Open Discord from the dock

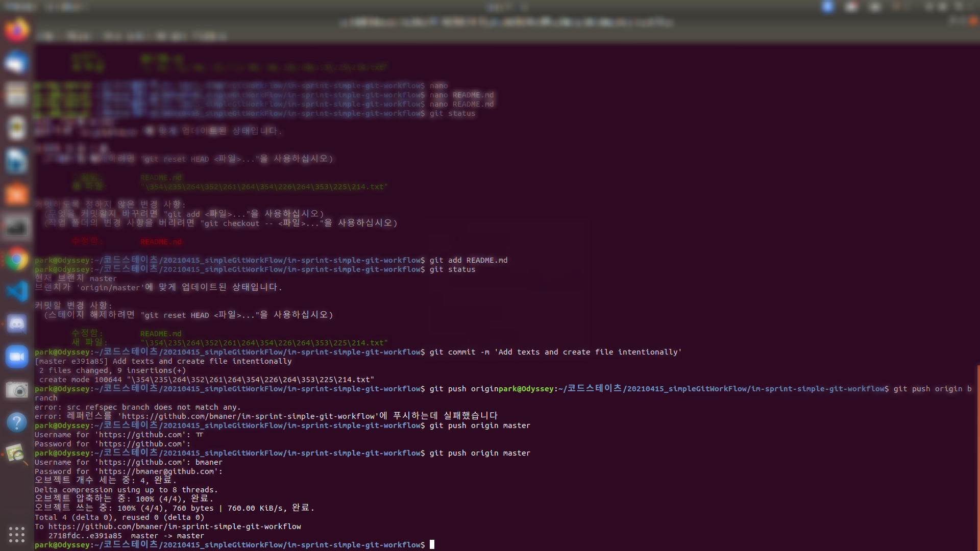click(x=17, y=324)
